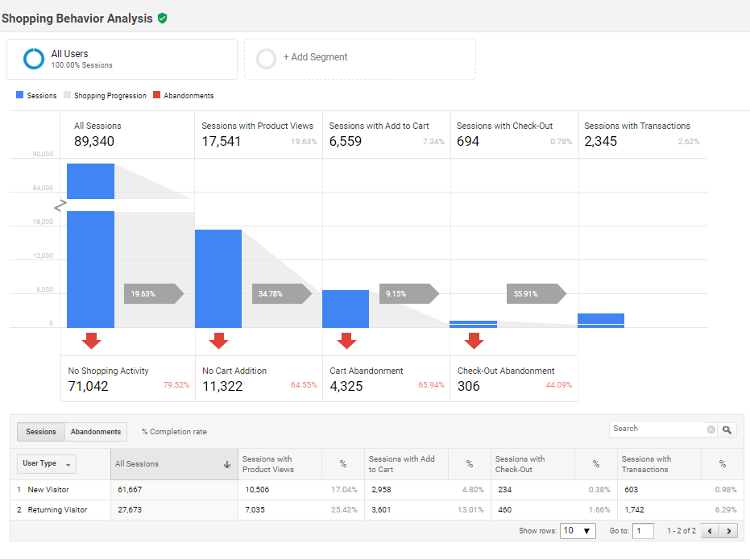Open the Show rows dropdown
Viewport: 750px width, 560px height.
click(578, 531)
